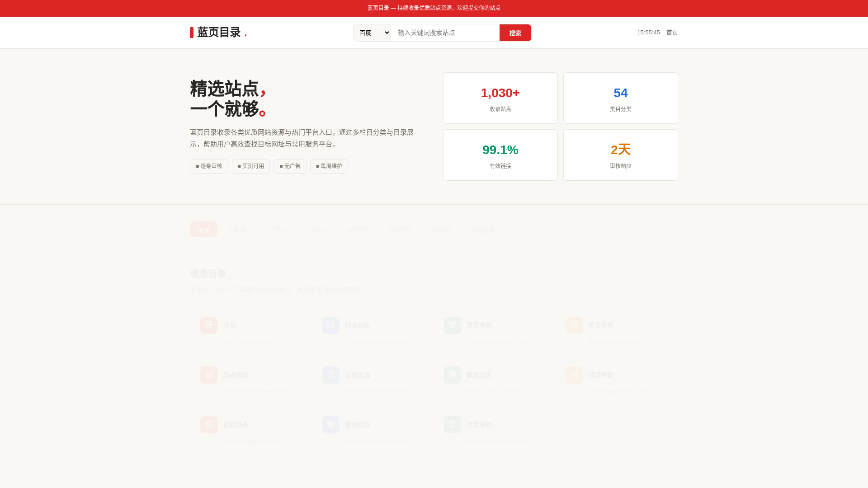868x488 pixels.
Task: Click the zhandianyunhang.shop URL
Action: pos(378,342)
